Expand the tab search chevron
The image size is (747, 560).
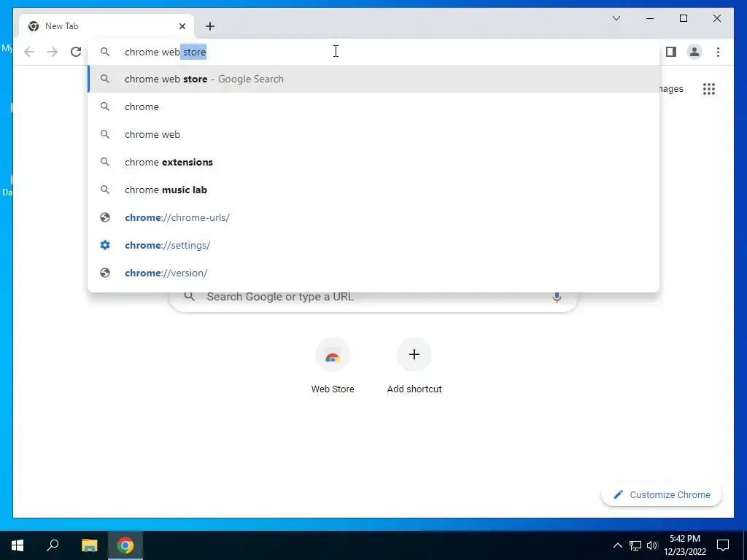616,18
